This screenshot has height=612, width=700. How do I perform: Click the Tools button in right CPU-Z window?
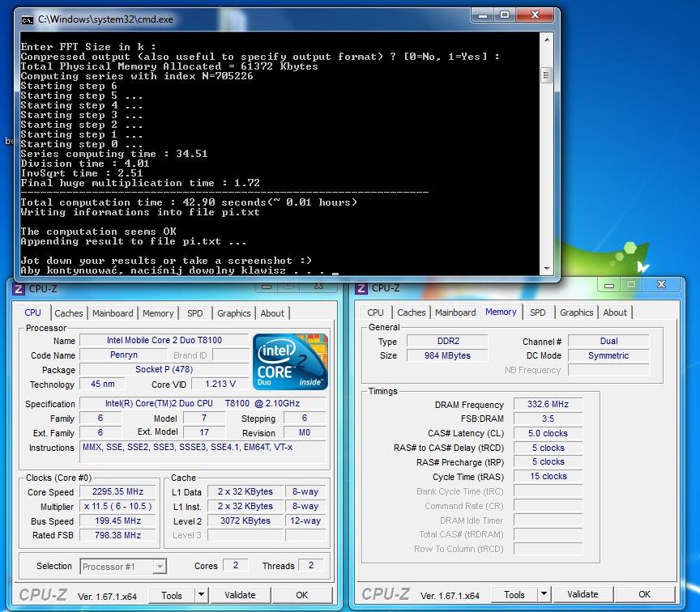click(514, 594)
